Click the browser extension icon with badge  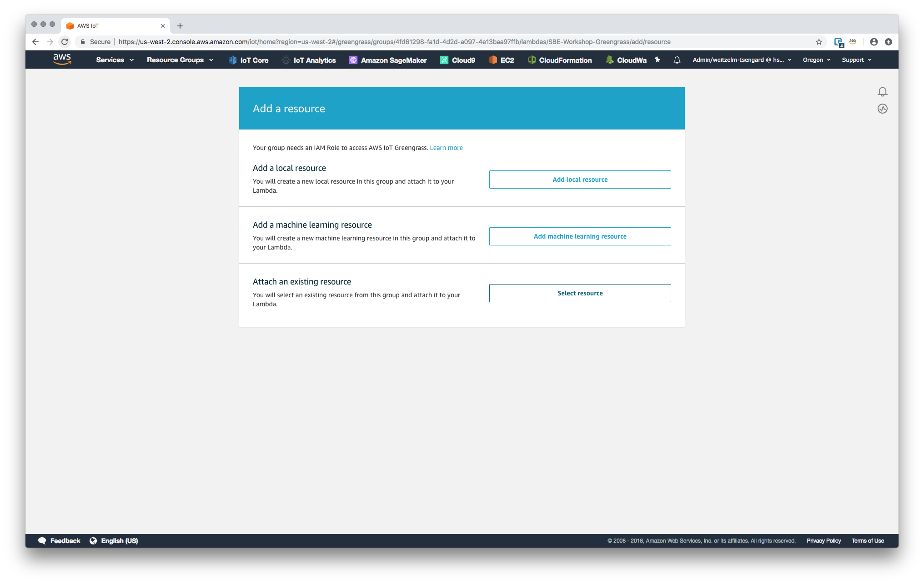click(x=839, y=42)
